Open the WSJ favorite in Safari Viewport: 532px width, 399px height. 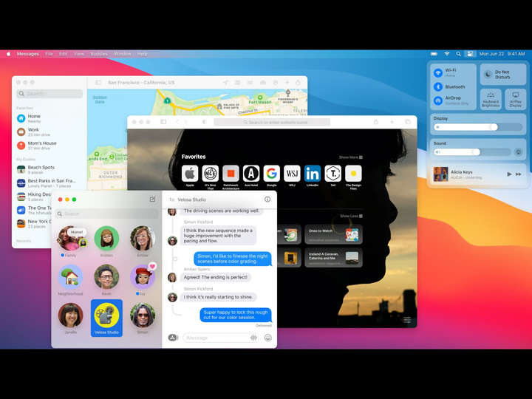coord(292,174)
